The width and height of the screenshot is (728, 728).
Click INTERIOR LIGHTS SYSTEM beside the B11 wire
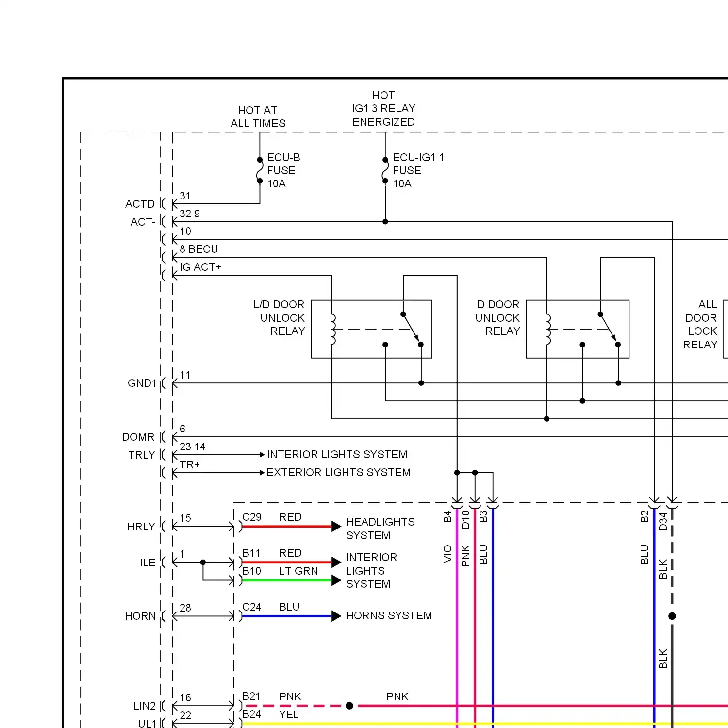coord(372,571)
